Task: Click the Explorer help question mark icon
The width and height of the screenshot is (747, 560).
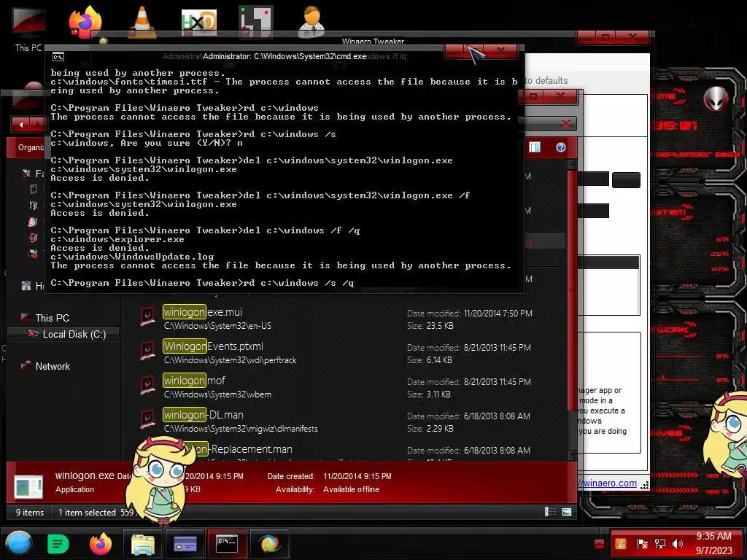Action: [561, 147]
